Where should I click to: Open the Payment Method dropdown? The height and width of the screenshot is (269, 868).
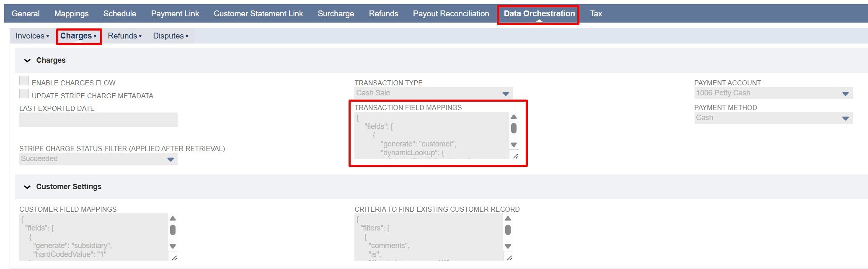[x=845, y=118]
